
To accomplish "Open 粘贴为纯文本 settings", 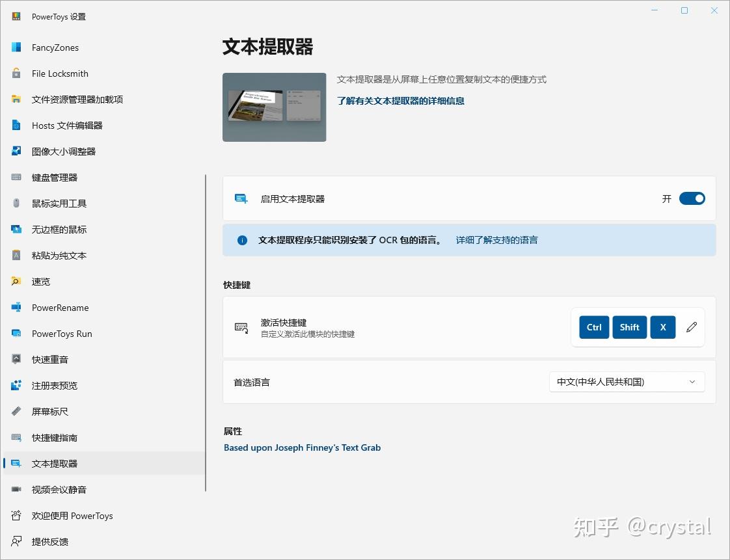I will [58, 255].
